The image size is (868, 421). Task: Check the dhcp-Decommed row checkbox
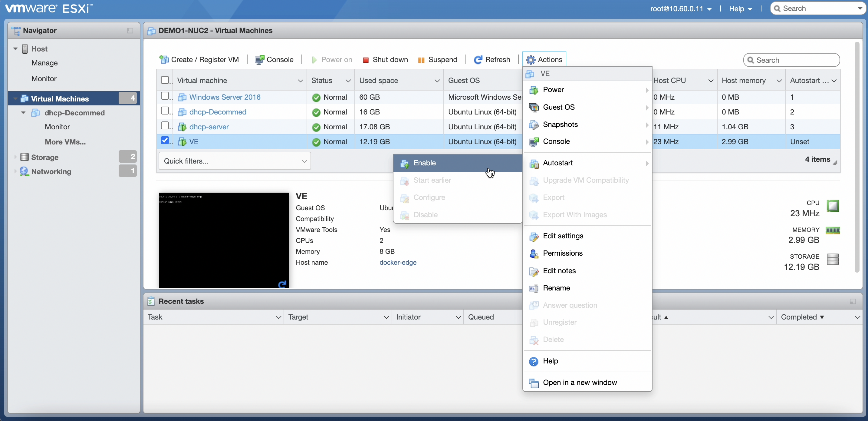[x=165, y=111]
